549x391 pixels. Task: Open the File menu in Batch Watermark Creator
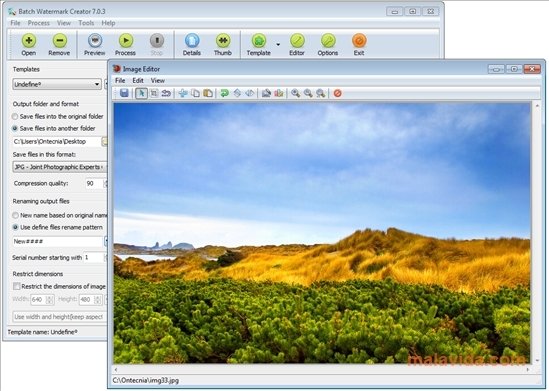(15, 23)
